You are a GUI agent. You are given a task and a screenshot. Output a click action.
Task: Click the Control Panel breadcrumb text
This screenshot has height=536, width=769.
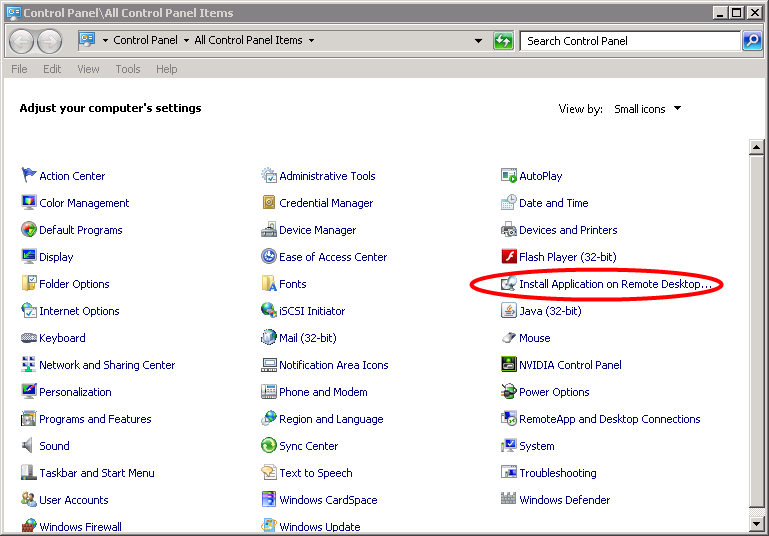(x=145, y=40)
